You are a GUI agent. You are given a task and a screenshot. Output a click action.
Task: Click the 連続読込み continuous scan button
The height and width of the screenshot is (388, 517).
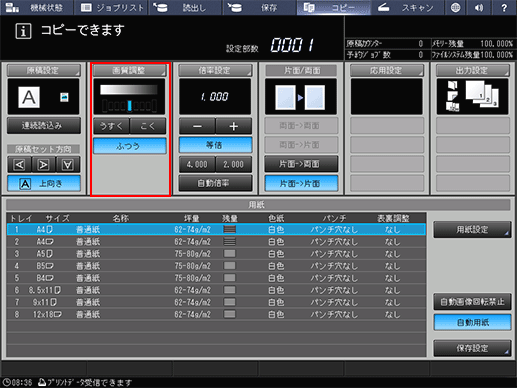click(44, 125)
